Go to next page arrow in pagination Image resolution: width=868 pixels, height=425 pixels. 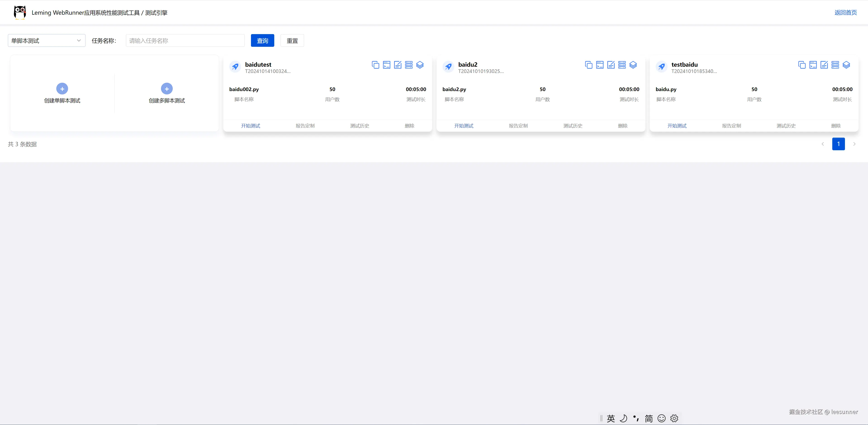tap(854, 144)
